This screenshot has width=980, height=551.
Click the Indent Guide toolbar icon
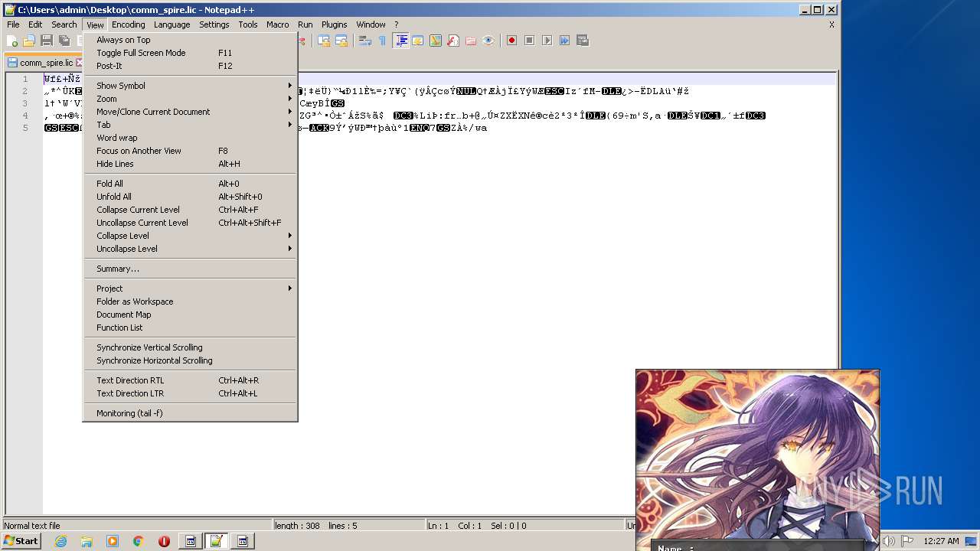(400, 41)
